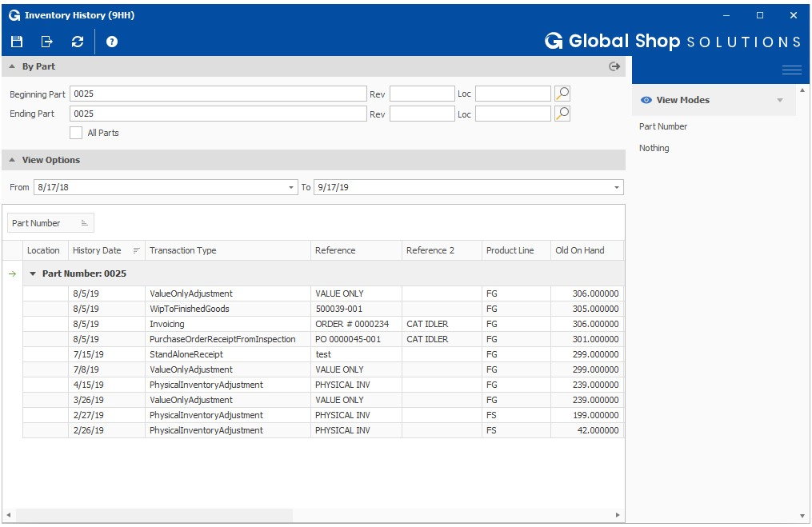Click the arrow icon in the By Part header
Image resolution: width=812 pixels, height=527 pixels.
point(614,66)
